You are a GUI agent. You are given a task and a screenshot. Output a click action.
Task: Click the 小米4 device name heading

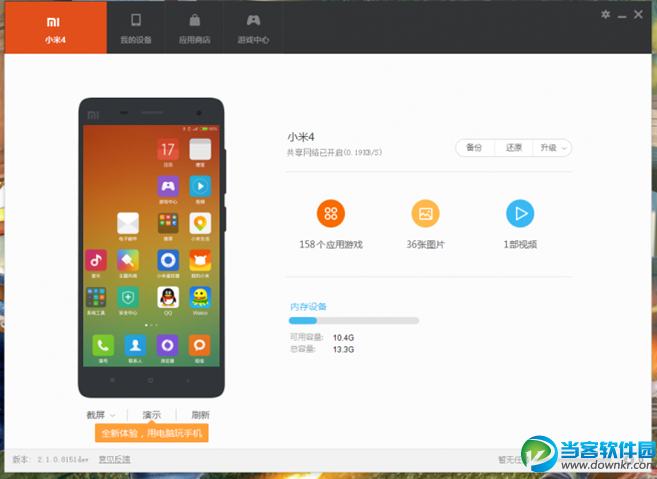301,137
